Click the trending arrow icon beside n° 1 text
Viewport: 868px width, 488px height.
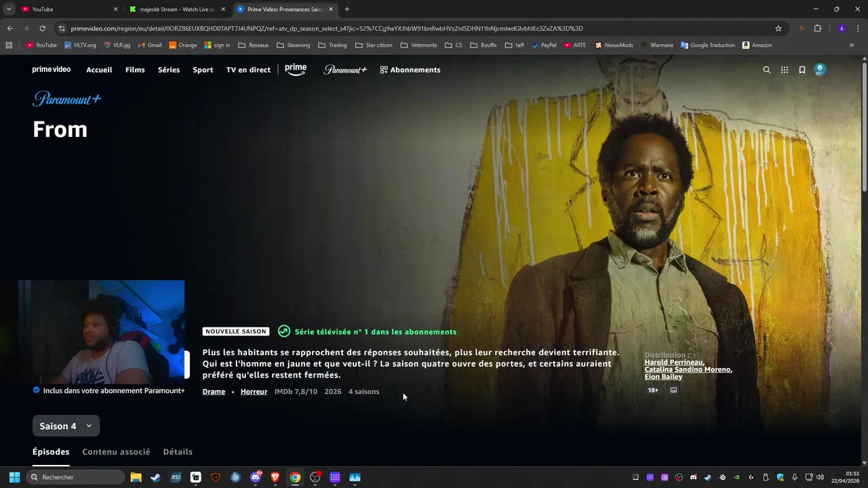(x=284, y=331)
